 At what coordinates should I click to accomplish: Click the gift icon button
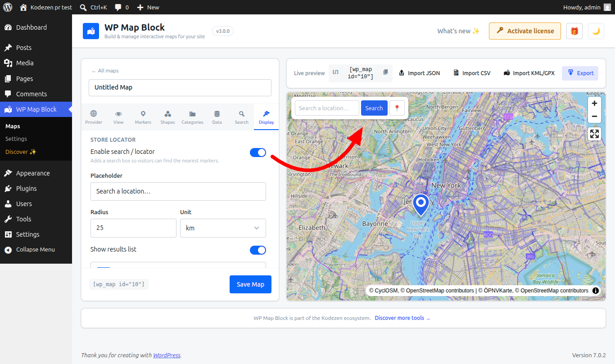point(574,31)
